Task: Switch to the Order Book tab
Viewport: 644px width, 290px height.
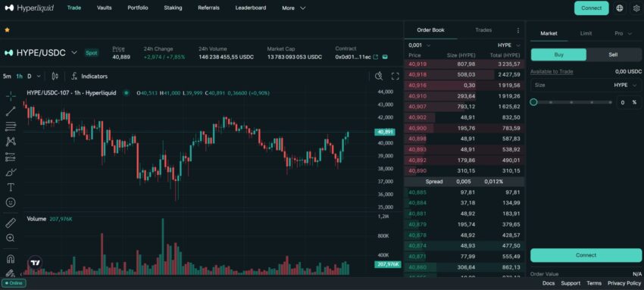Action: point(430,30)
